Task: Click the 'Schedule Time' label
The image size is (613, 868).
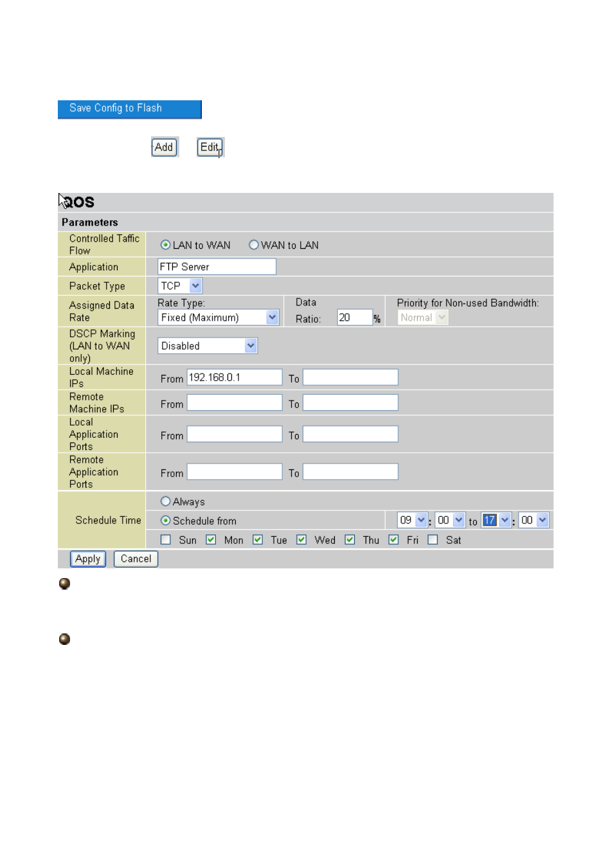Action: [x=108, y=520]
